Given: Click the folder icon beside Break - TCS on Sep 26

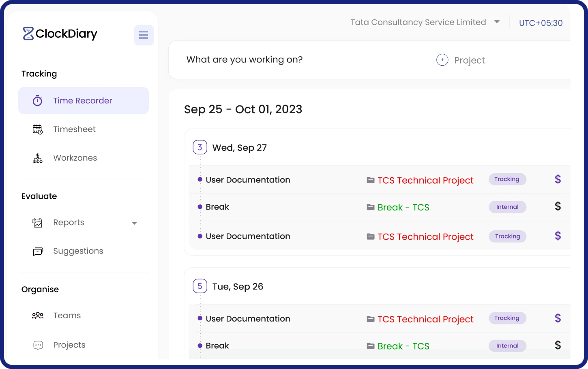Looking at the screenshot, I should 371,346.
